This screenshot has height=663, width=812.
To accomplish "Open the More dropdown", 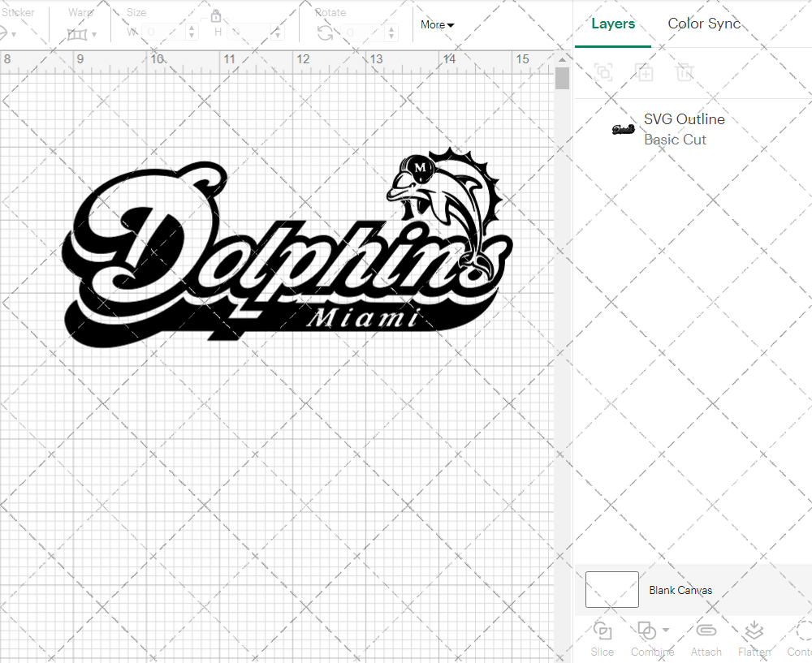I will tap(436, 25).
